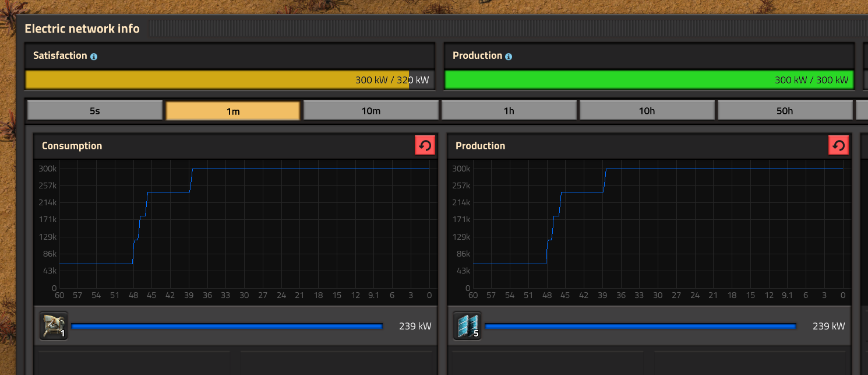
Task: Select the consumer entity icon in Consumption
Action: 54,326
